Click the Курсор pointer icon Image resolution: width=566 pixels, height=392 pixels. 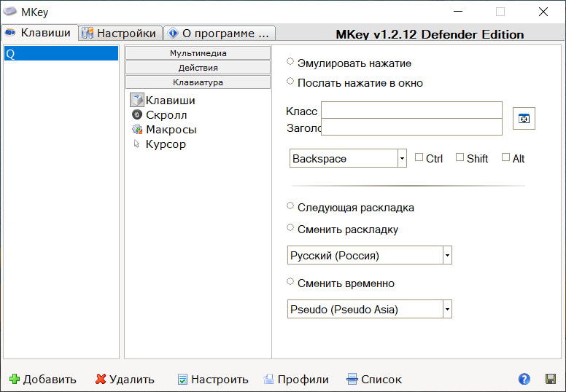pos(136,144)
